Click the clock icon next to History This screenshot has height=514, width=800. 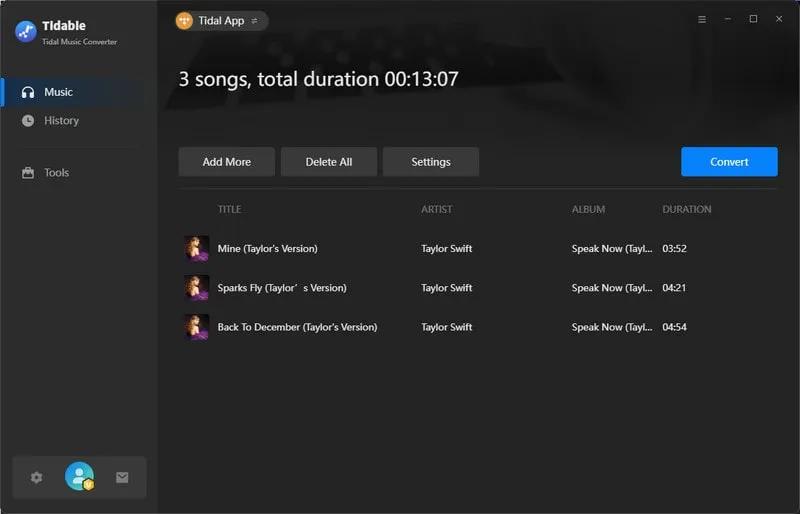point(28,120)
